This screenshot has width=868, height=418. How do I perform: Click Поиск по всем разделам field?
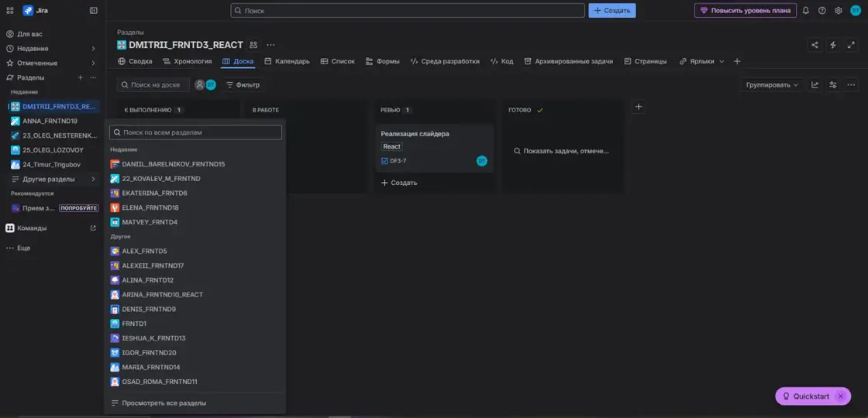(x=195, y=132)
